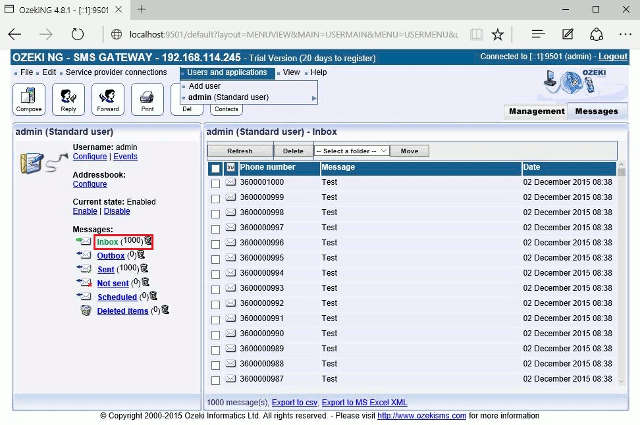Switch to the Messages tab
Viewport: 640px width, 425px height.
coord(596,111)
